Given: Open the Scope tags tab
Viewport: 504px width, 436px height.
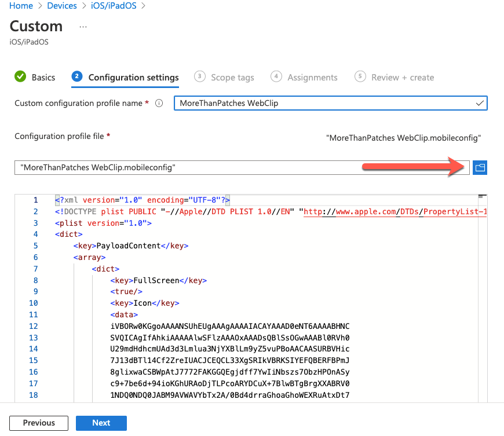Looking at the screenshot, I should pyautogui.click(x=232, y=78).
